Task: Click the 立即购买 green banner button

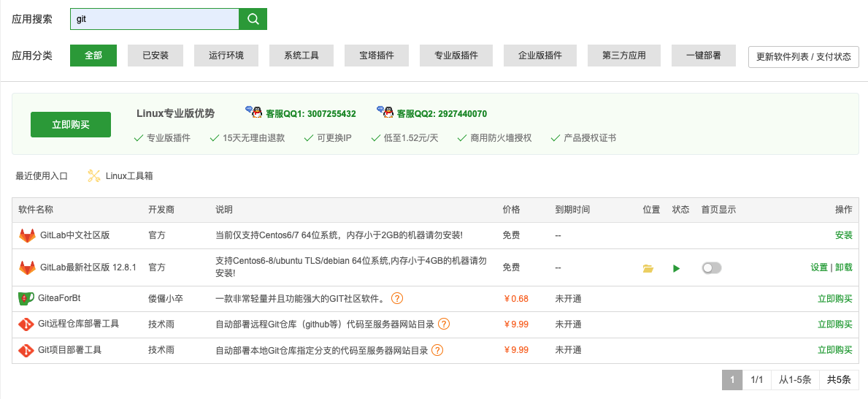Action: coord(71,125)
